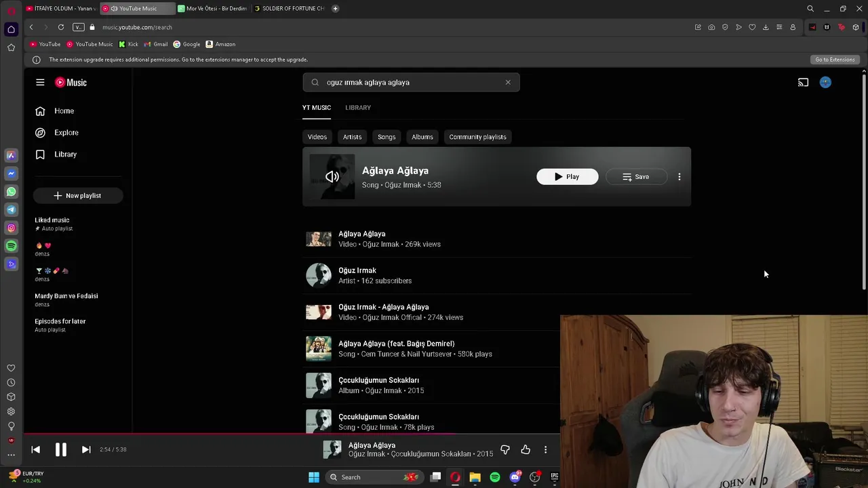This screenshot has height=488, width=868.
Task: Switch to the LIBRARY tab
Action: tap(358, 107)
